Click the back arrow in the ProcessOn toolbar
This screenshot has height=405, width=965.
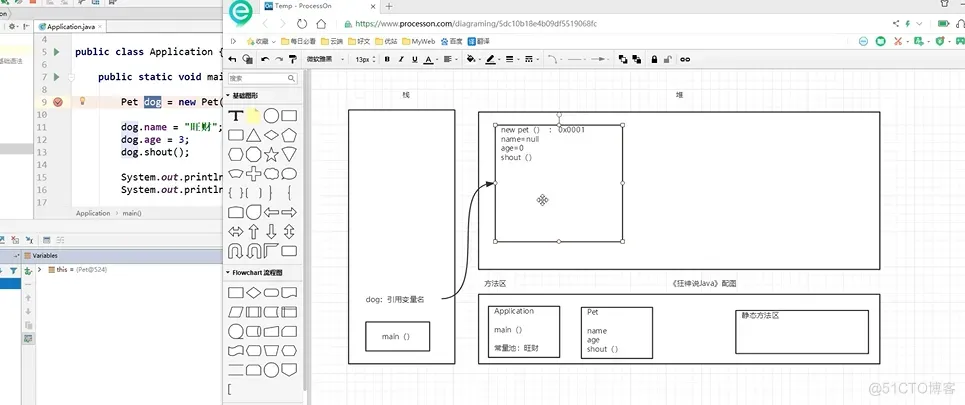233,59
